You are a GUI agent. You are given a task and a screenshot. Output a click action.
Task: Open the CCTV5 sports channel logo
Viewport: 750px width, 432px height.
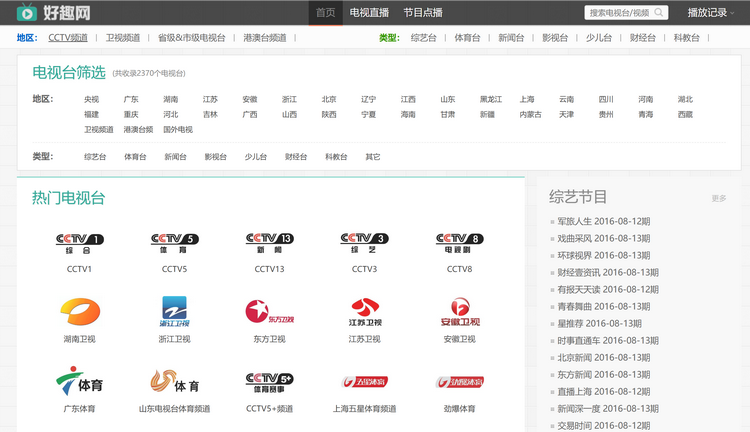(175, 243)
